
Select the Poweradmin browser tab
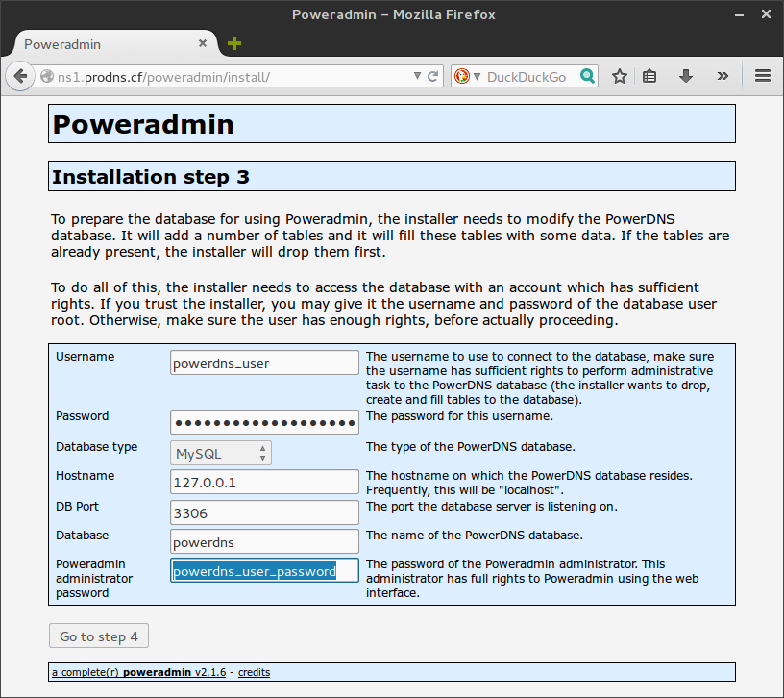pyautogui.click(x=115, y=44)
